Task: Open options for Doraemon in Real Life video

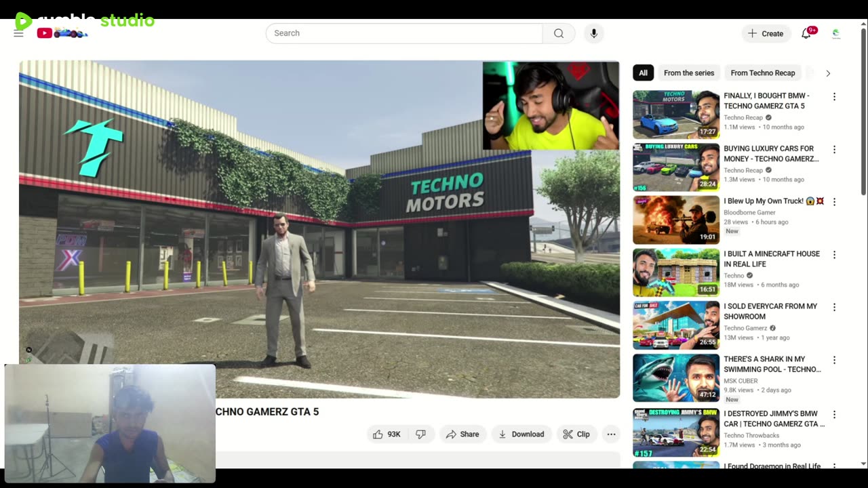Action: pos(834,466)
